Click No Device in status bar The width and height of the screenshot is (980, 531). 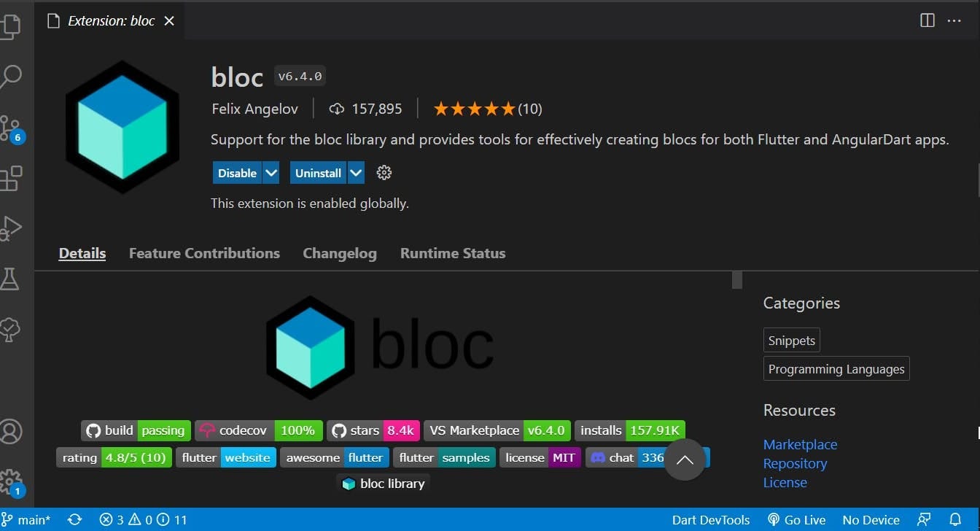871,520
